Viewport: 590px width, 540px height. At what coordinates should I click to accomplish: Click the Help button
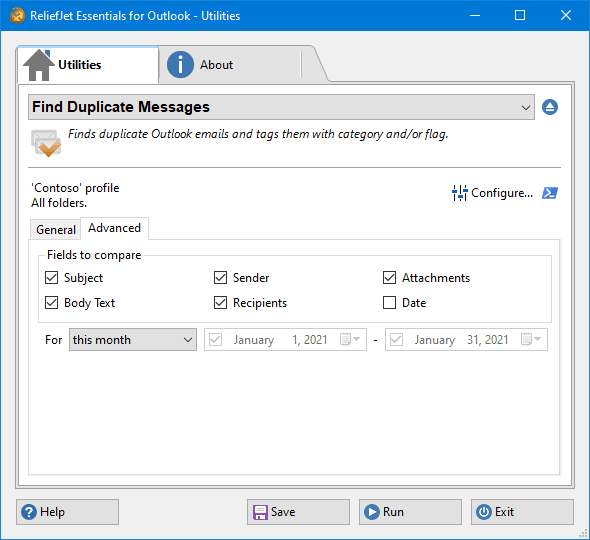pos(67,512)
